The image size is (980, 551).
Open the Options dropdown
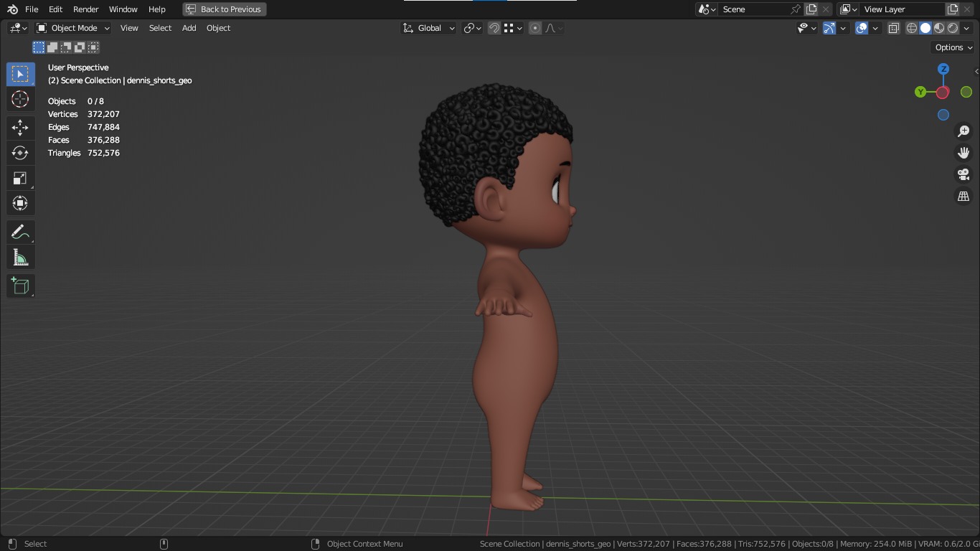click(x=953, y=47)
